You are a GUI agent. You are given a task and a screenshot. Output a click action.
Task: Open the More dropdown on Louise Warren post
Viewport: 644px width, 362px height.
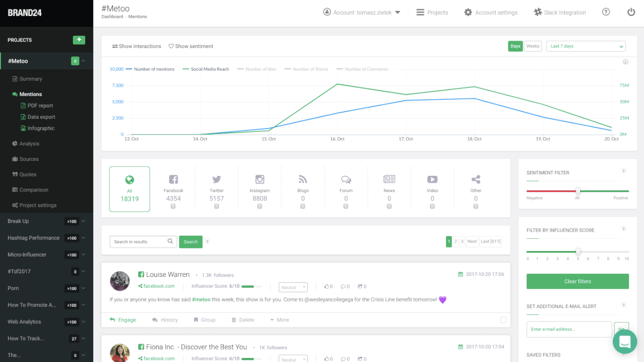279,320
